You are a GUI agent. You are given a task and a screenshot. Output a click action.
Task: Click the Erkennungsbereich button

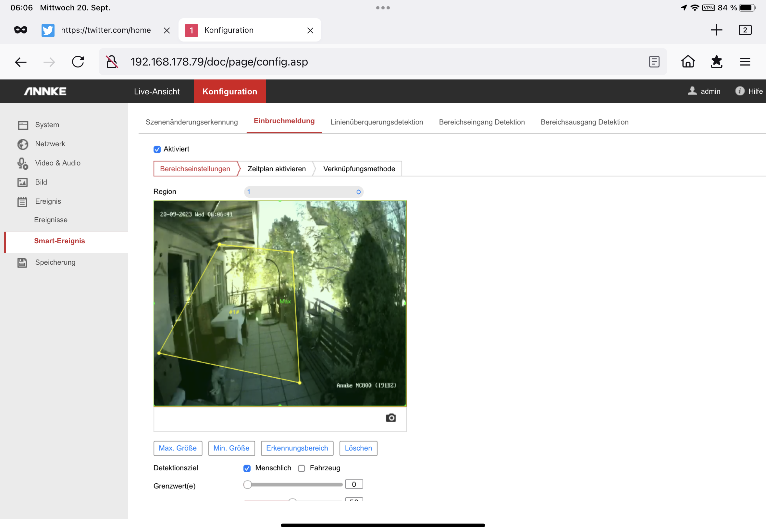point(297,448)
